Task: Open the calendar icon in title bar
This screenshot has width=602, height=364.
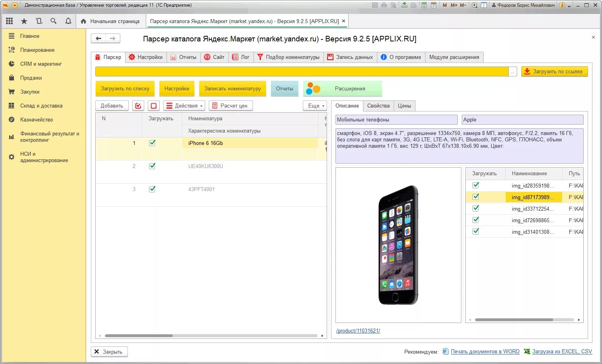Action: click(433, 5)
